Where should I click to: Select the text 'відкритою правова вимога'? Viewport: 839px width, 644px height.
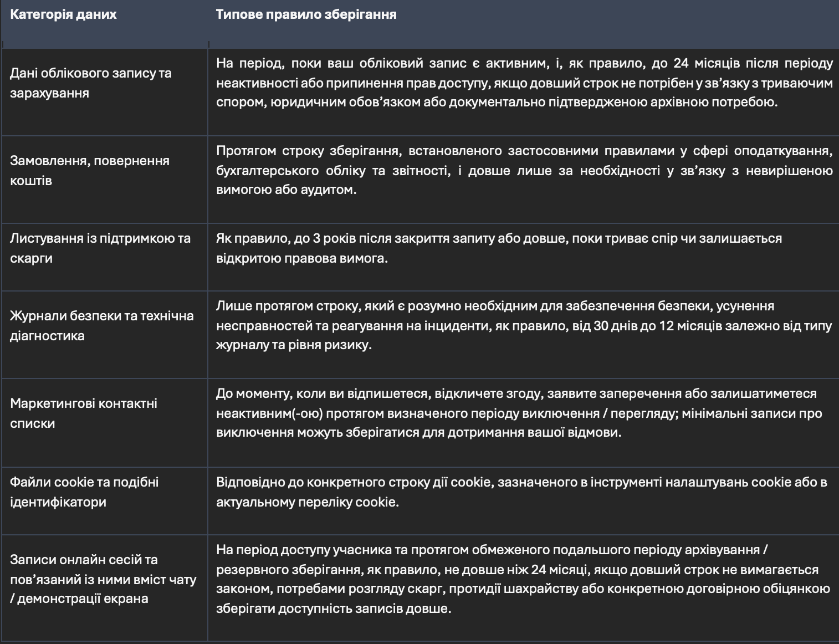(301, 258)
